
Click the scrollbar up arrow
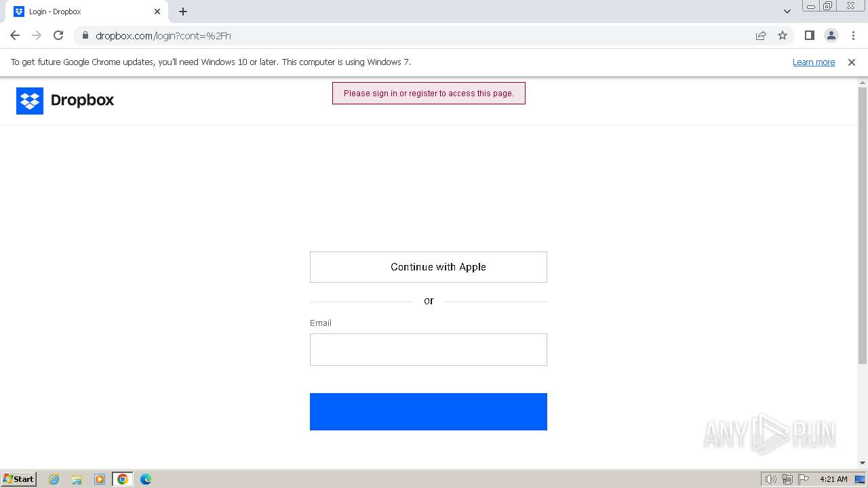tap(863, 83)
